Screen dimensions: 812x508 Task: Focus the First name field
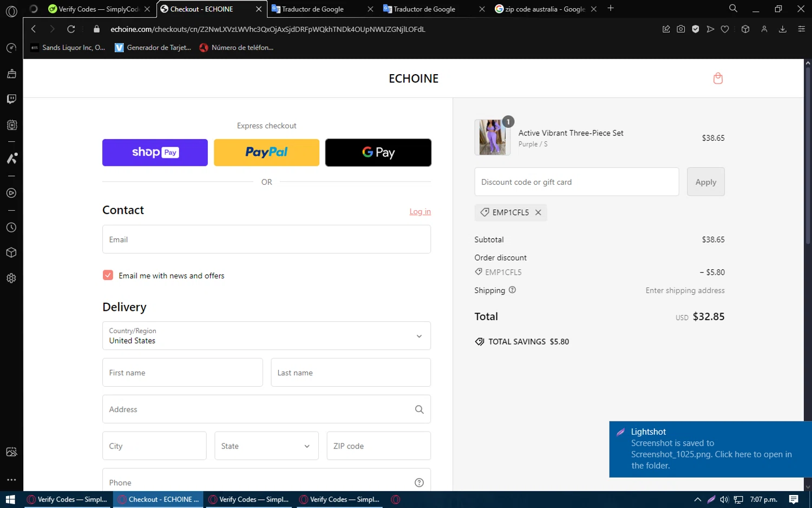[x=182, y=373]
